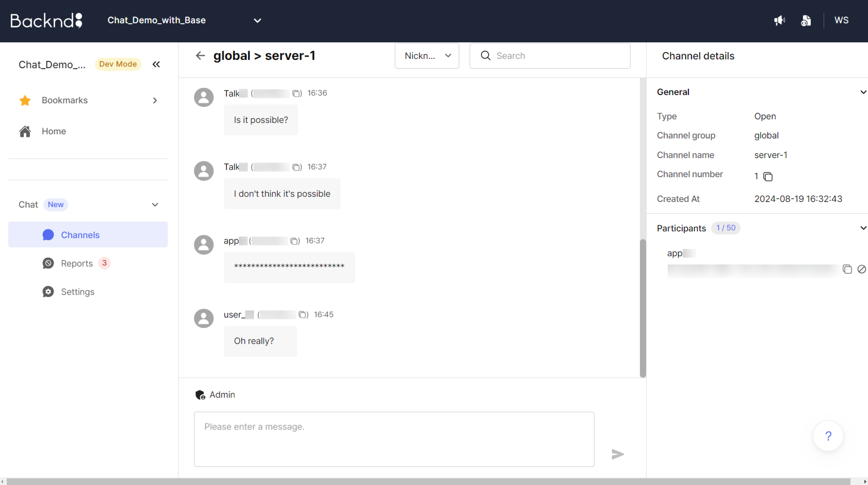Collapse the Participants section
Image resolution: width=868 pixels, height=485 pixels.
pyautogui.click(x=863, y=228)
